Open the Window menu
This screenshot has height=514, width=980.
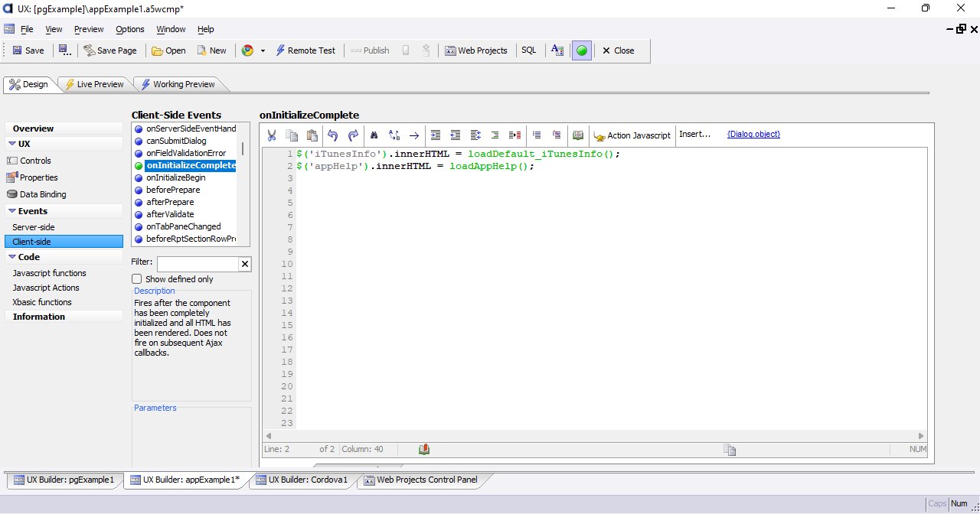pyautogui.click(x=171, y=29)
